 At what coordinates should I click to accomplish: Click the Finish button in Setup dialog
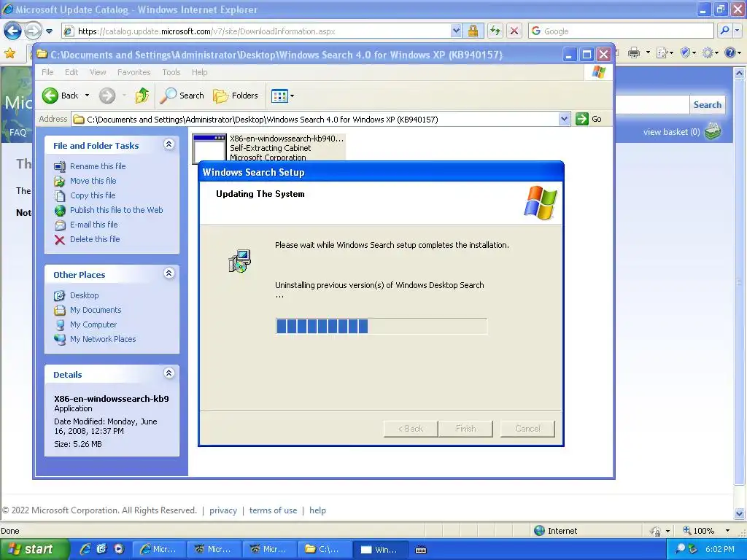(465, 429)
